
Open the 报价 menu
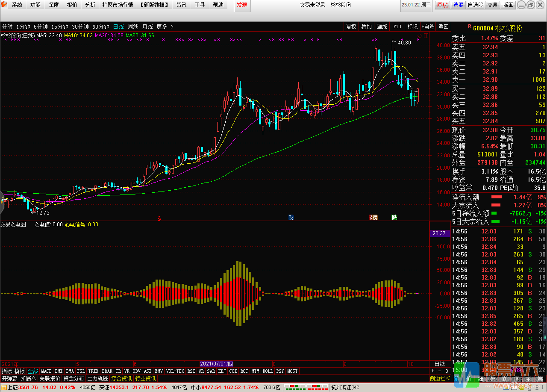[72, 5]
